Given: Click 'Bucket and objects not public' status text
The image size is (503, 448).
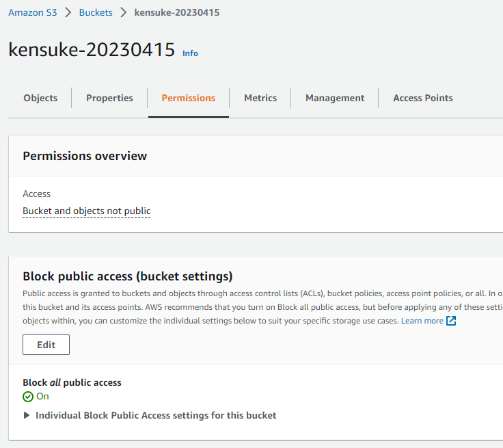Looking at the screenshot, I should point(87,211).
